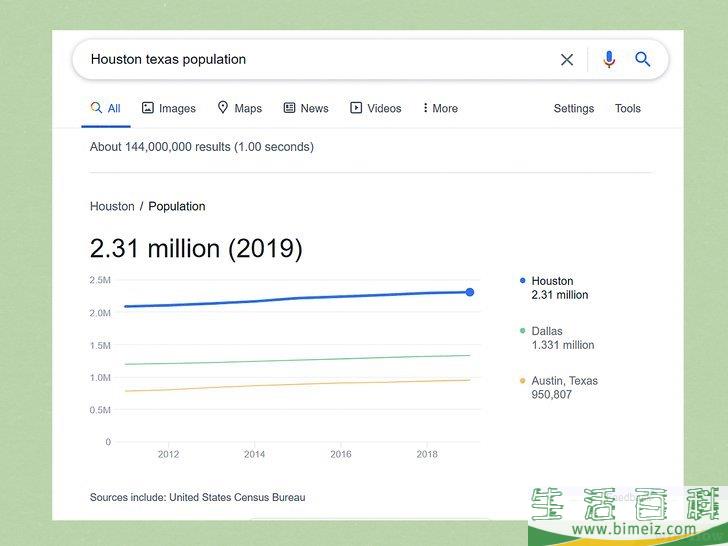
Task: Click the 950,807 Austin value
Action: coord(552,395)
